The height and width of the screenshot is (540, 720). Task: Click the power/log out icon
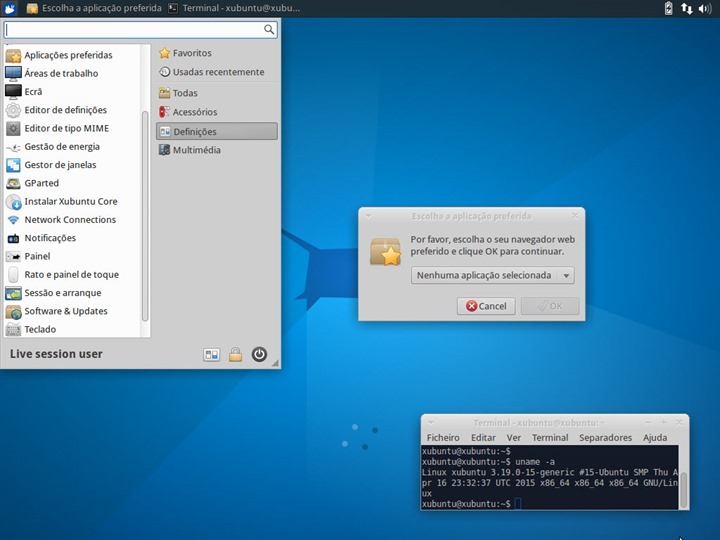pyautogui.click(x=259, y=354)
